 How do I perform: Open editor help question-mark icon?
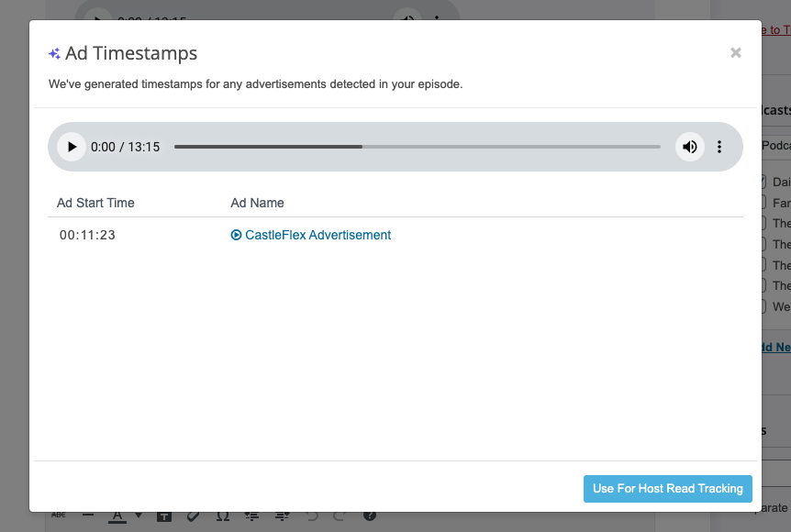pyautogui.click(x=370, y=515)
